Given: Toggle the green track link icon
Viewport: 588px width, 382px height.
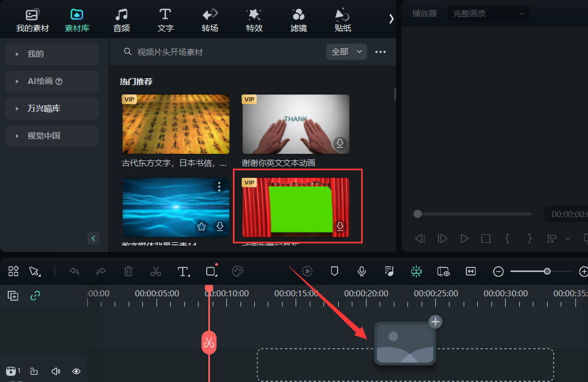Looking at the screenshot, I should click(x=35, y=296).
